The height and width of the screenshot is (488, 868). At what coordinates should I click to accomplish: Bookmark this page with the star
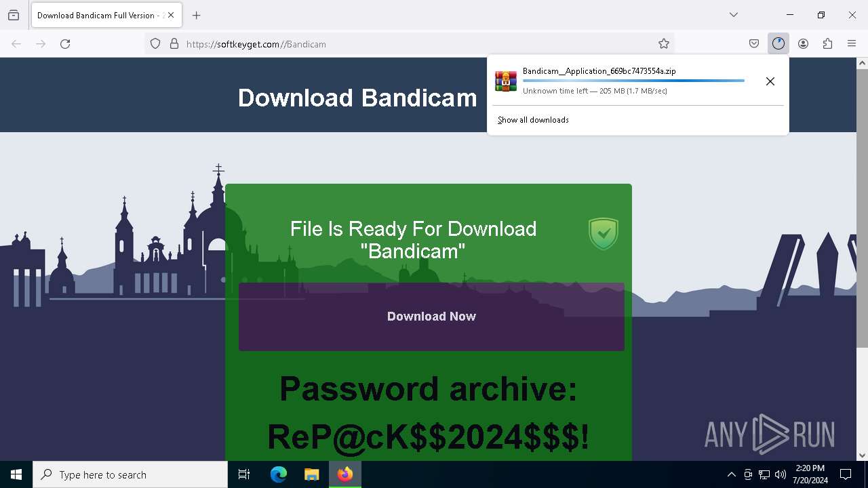point(664,43)
